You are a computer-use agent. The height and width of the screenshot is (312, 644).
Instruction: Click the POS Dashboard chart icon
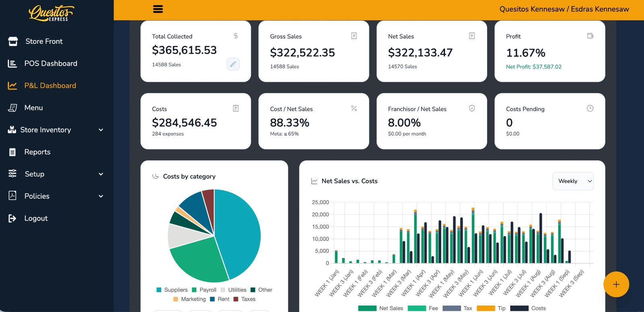click(x=12, y=63)
